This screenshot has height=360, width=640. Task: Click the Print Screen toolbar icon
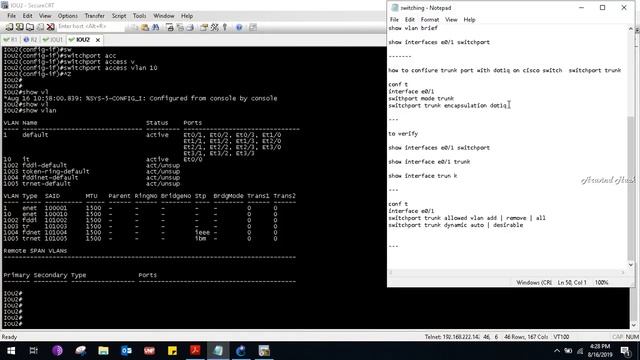point(170,27)
